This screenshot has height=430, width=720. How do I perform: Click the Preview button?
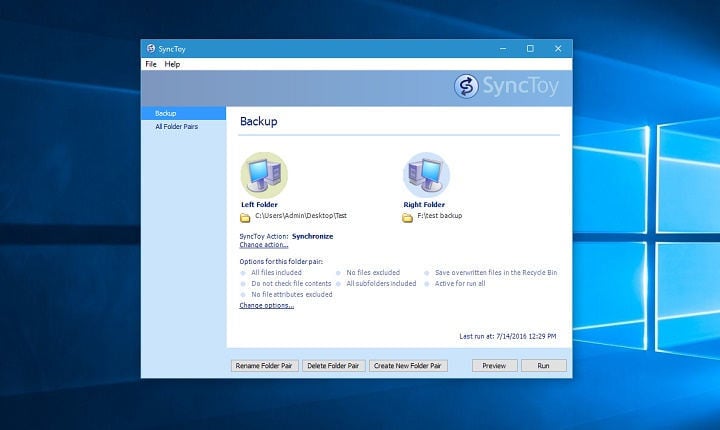coord(495,366)
